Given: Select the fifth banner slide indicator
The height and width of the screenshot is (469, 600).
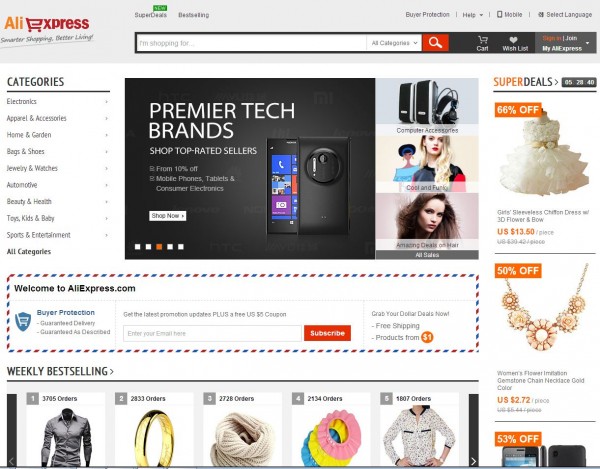Looking at the screenshot, I should coord(181,247).
